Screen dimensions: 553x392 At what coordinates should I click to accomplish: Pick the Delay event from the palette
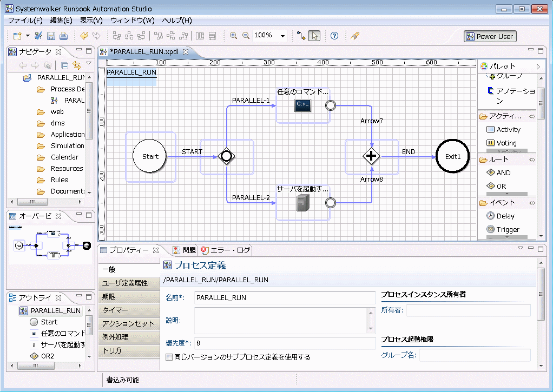coord(501,216)
